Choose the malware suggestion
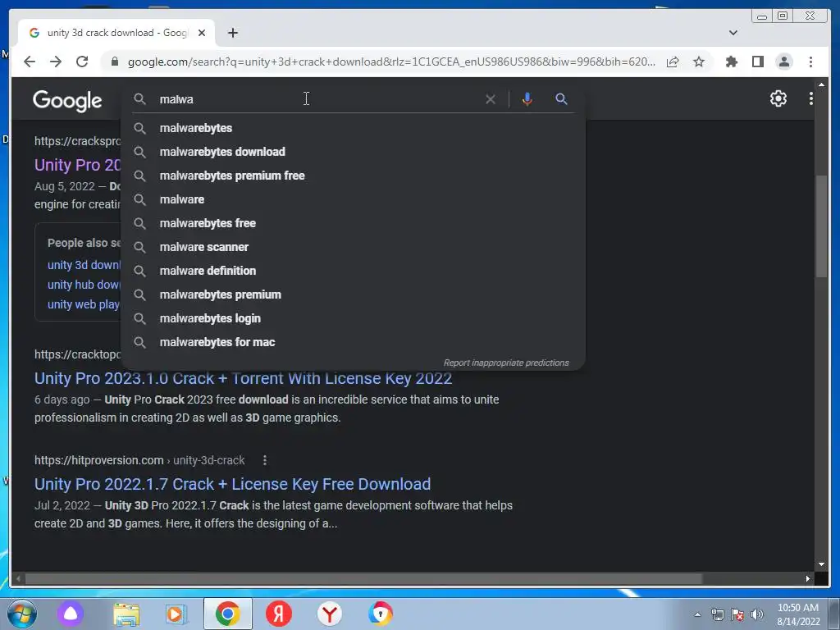840x630 pixels. click(x=354, y=199)
